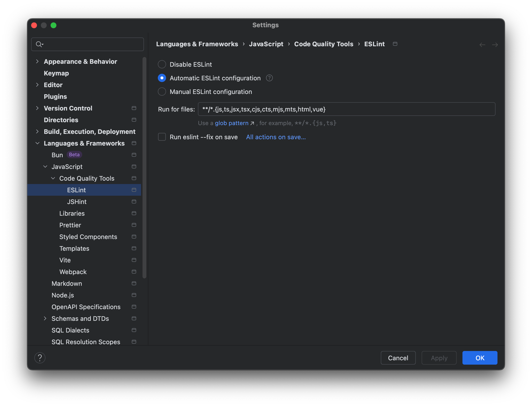Choose Manual ESLint configuration
This screenshot has width=532, height=406.
click(x=162, y=92)
